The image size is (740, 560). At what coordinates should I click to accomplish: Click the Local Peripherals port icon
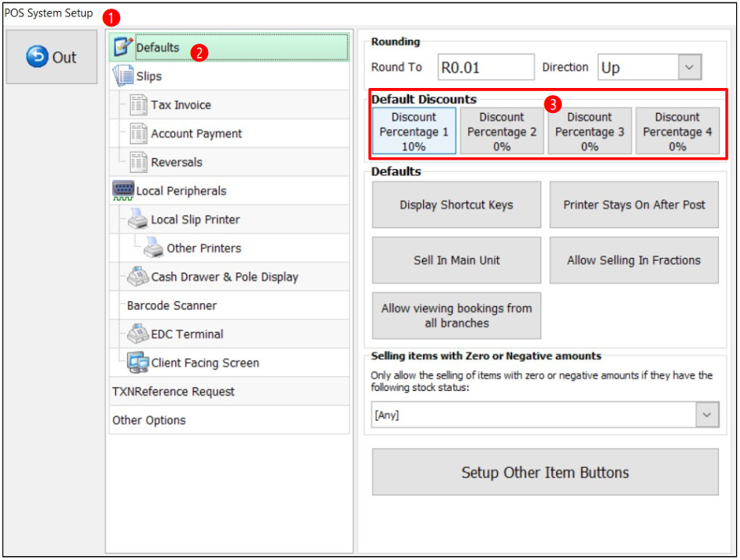(123, 191)
